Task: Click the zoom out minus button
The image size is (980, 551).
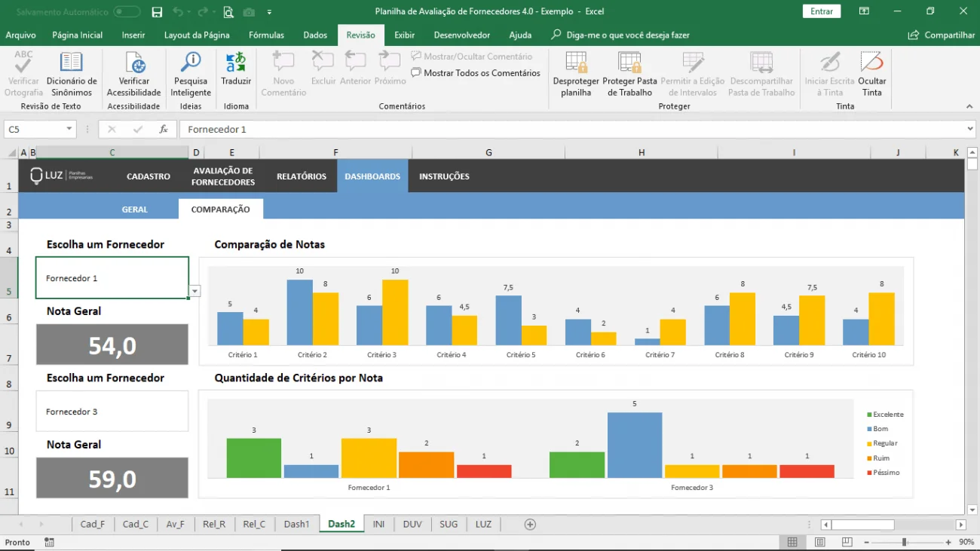Action: pos(868,542)
